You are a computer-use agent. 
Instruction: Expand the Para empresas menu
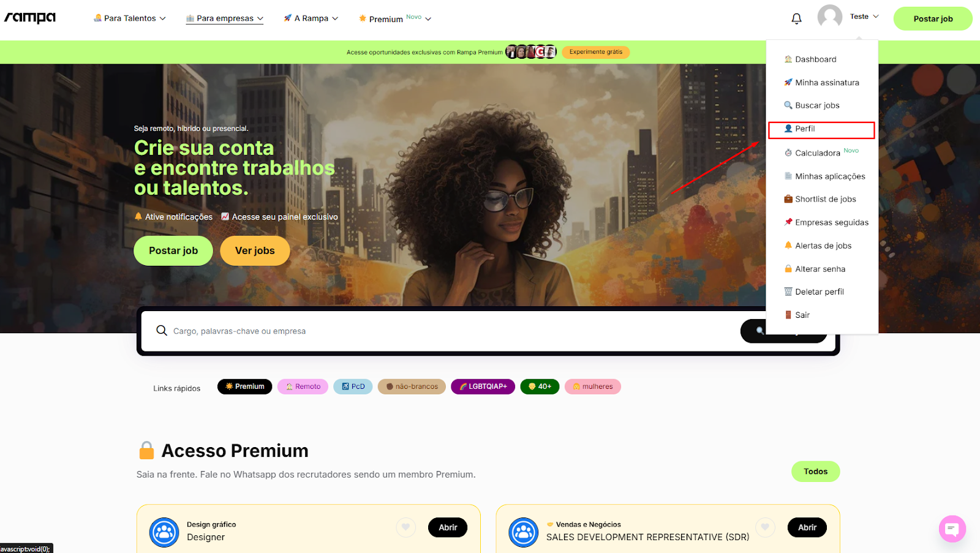225,18
